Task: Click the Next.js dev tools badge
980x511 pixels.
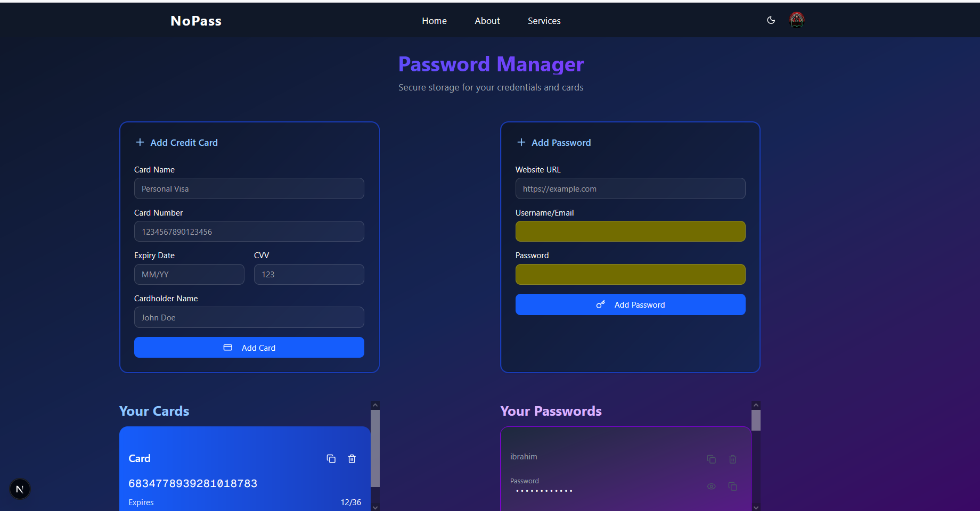Action: [x=20, y=489]
